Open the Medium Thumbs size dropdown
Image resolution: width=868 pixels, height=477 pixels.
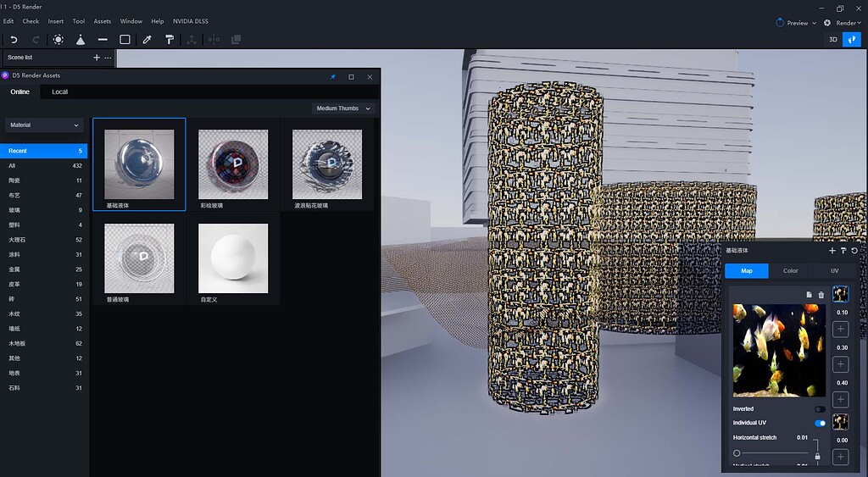click(x=343, y=108)
